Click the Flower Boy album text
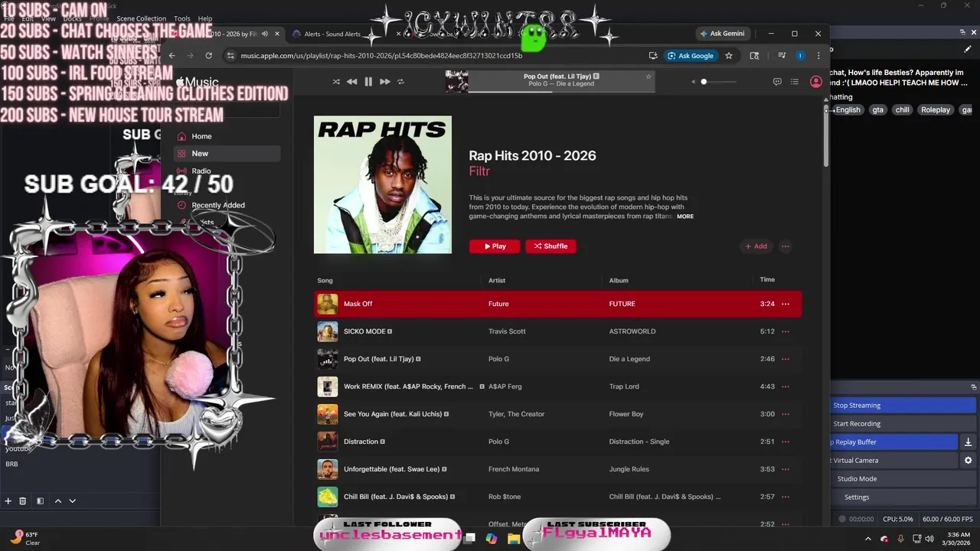Viewport: 980px width, 551px height. tap(626, 414)
